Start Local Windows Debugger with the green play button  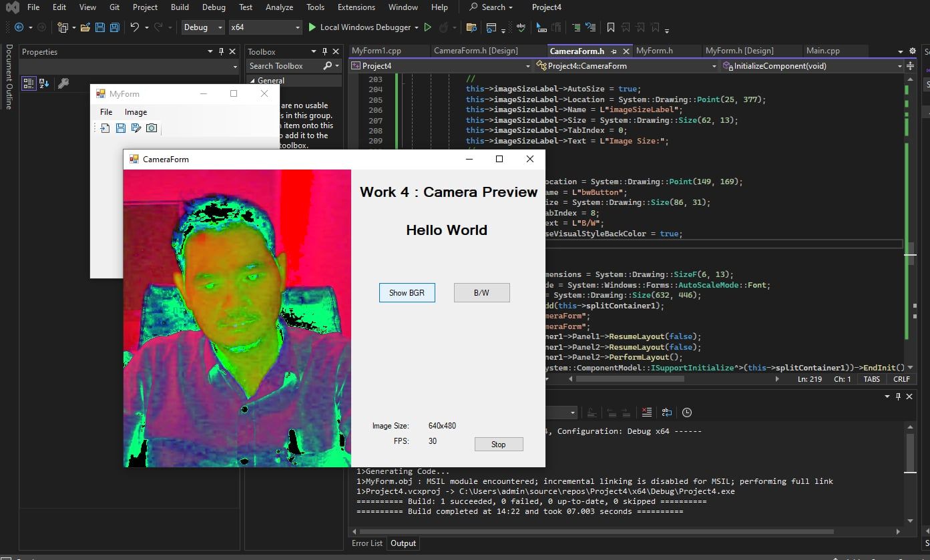(x=312, y=27)
